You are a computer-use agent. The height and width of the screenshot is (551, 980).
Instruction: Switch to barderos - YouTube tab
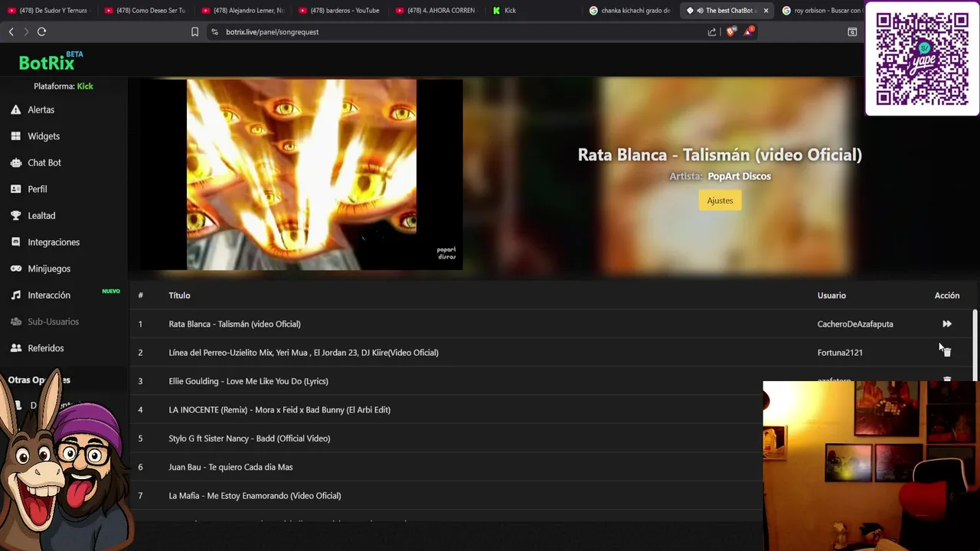[339, 11]
